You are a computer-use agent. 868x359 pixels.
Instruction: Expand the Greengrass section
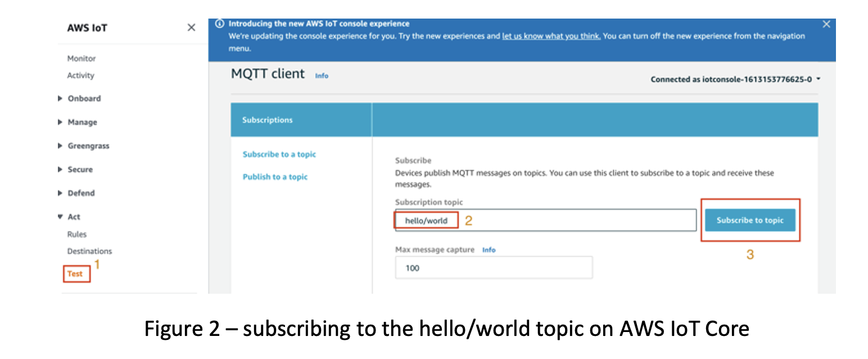(x=84, y=146)
